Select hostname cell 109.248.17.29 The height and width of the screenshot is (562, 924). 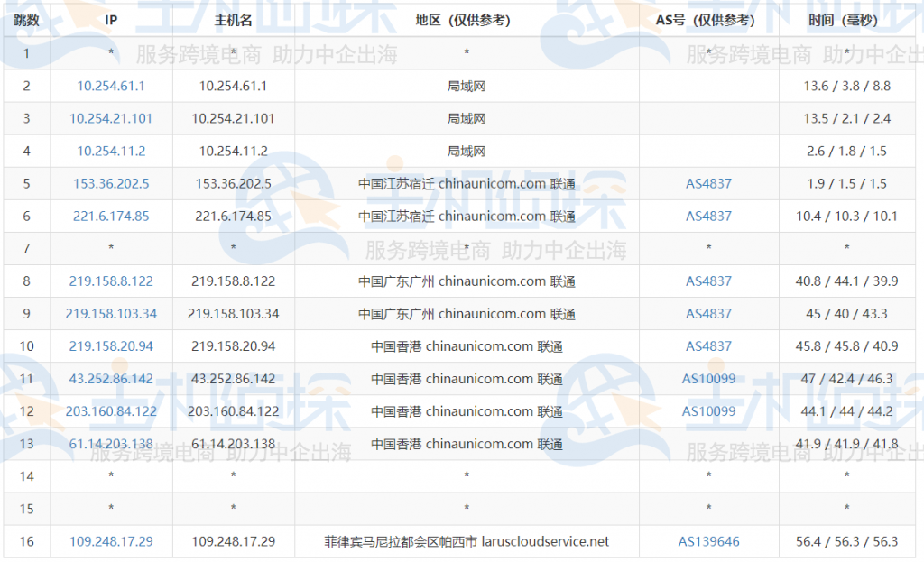234,541
